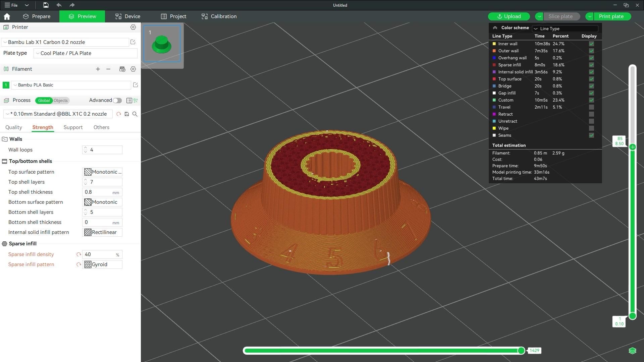Click the horizontal move progress slider handle
644x362 pixels.
tap(521, 351)
